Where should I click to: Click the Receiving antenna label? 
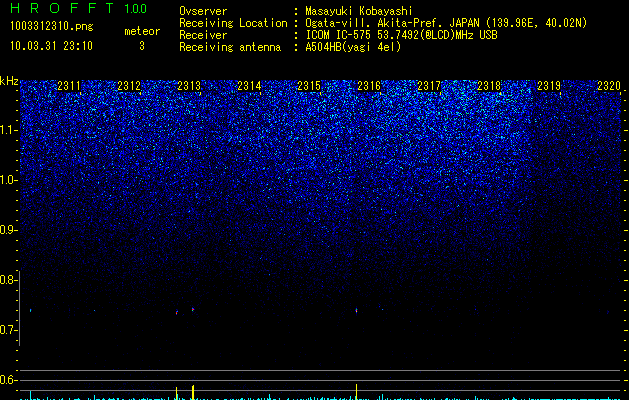tap(230, 47)
